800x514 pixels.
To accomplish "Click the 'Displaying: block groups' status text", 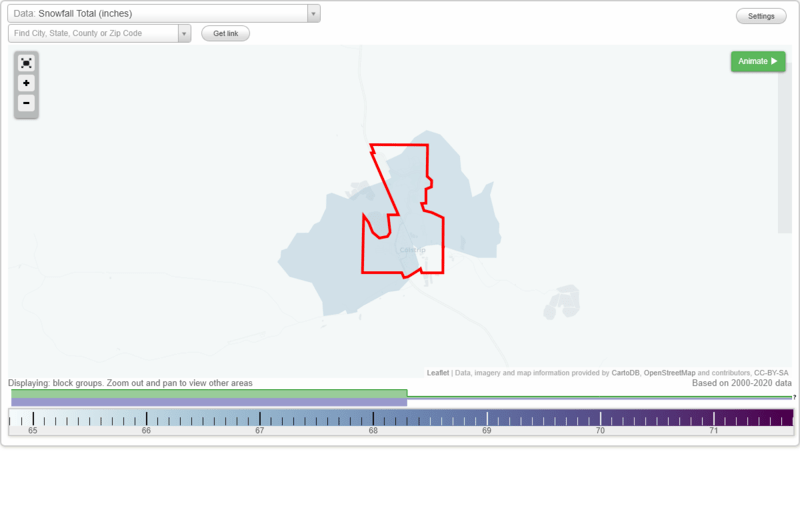I will pyautogui.click(x=130, y=383).
